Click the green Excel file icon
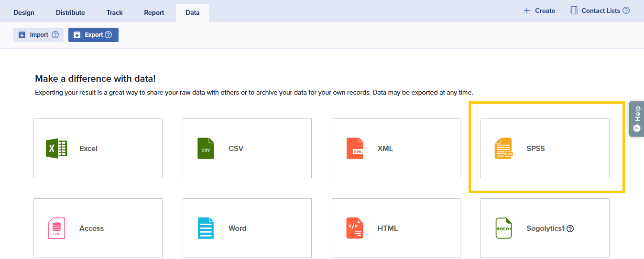Viewport: 644px width, 259px height. click(56, 149)
